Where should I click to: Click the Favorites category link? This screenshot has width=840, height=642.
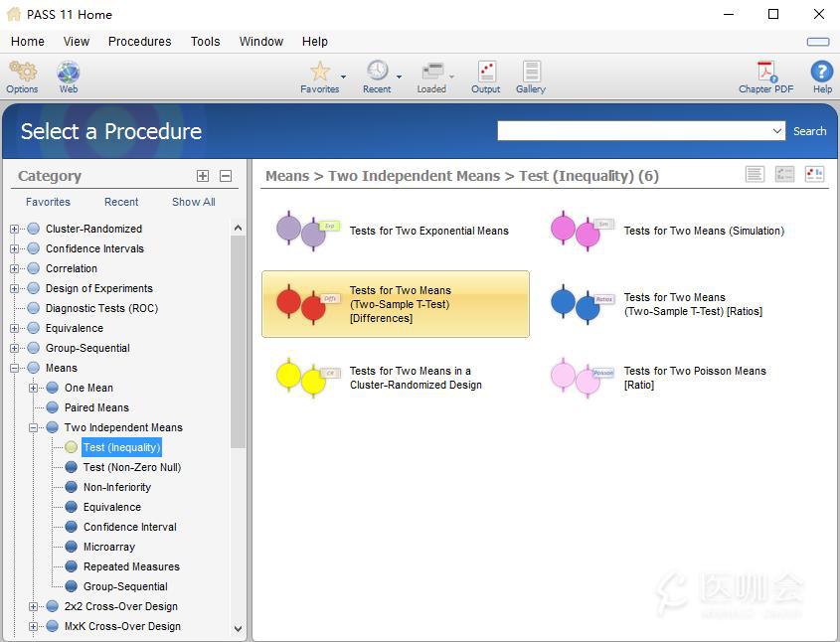[x=49, y=202]
